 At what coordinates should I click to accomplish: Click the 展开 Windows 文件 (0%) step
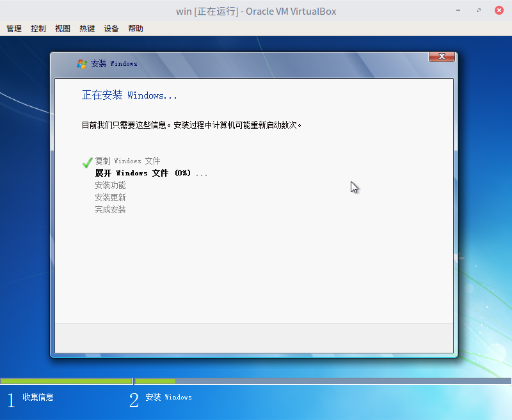point(151,173)
